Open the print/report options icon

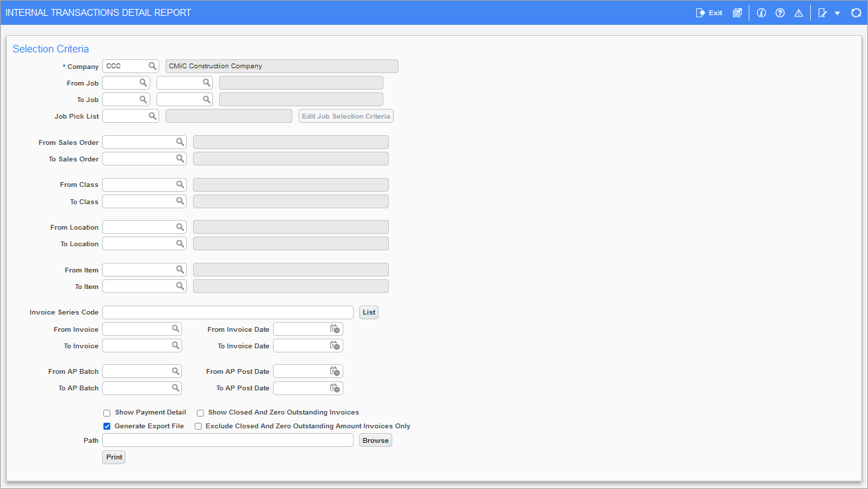coord(737,12)
